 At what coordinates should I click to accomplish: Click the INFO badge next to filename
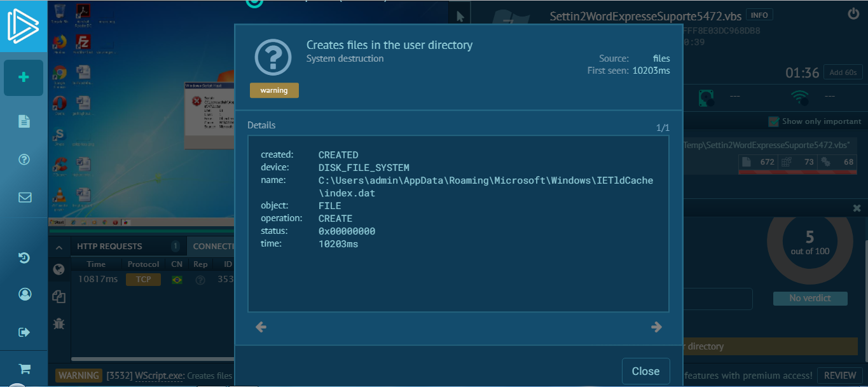(759, 15)
